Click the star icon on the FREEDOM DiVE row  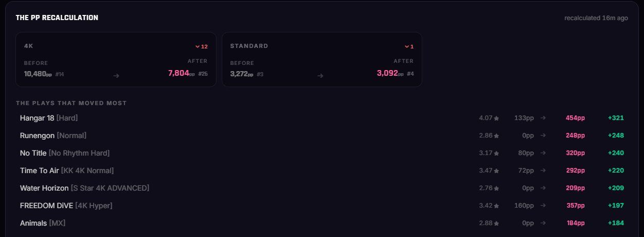pos(496,206)
